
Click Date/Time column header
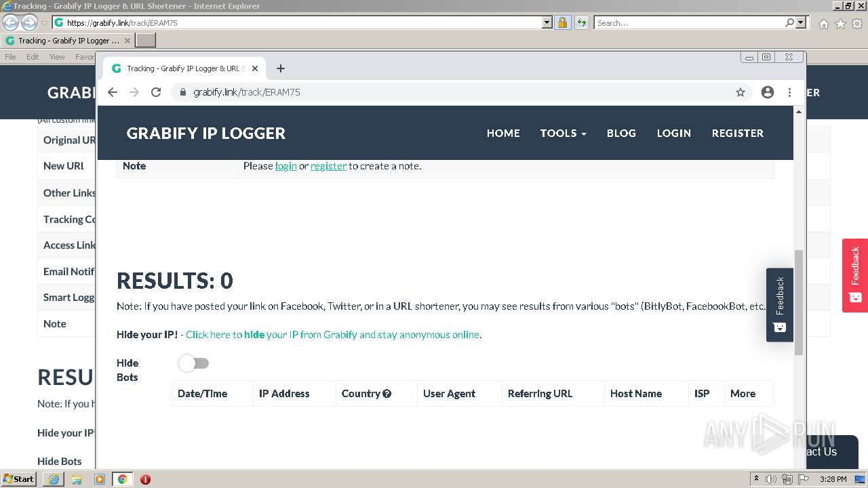(x=212, y=394)
